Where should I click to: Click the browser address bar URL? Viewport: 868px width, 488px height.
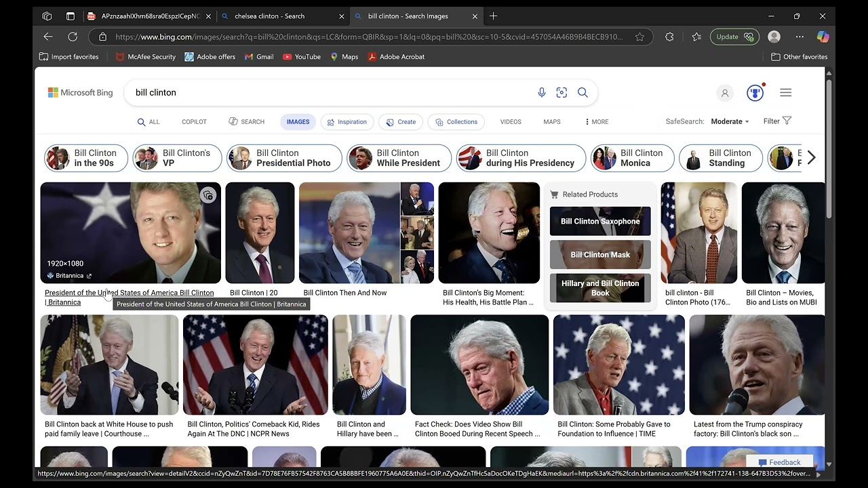pyautogui.click(x=369, y=37)
